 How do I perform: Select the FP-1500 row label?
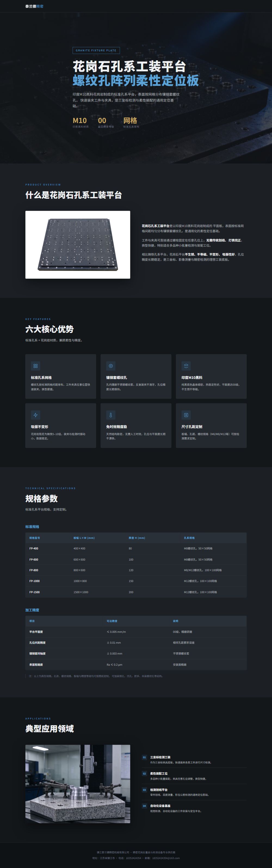[35, 592]
